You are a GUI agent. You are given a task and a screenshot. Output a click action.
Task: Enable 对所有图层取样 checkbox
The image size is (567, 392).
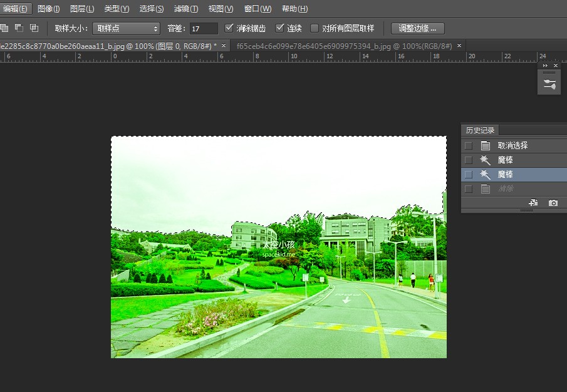point(315,28)
